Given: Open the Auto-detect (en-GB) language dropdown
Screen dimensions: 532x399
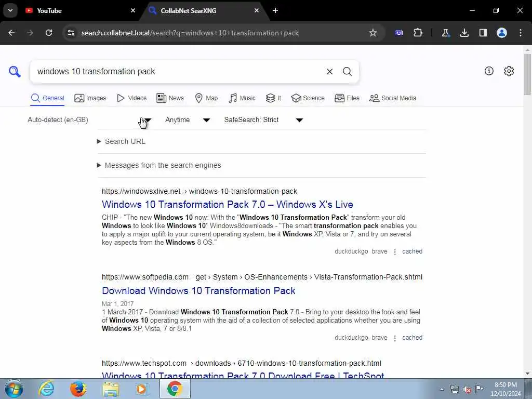Looking at the screenshot, I should click(90, 120).
